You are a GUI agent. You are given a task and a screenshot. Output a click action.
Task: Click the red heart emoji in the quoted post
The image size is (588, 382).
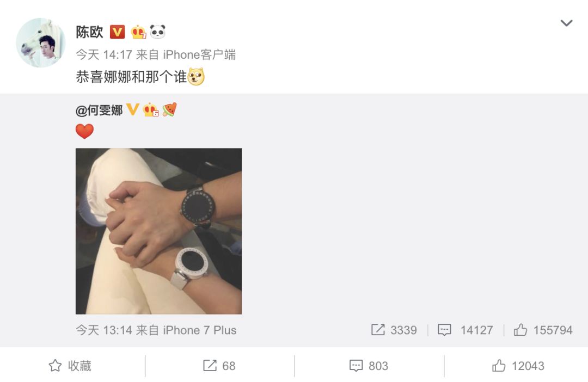click(84, 131)
